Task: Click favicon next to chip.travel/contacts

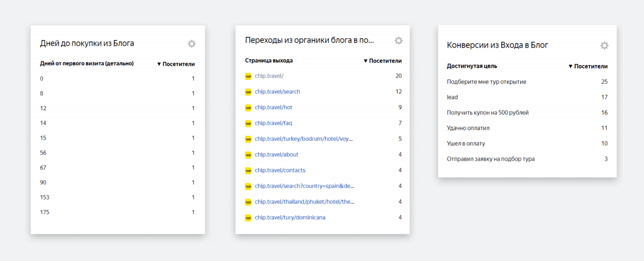Action: point(248,170)
